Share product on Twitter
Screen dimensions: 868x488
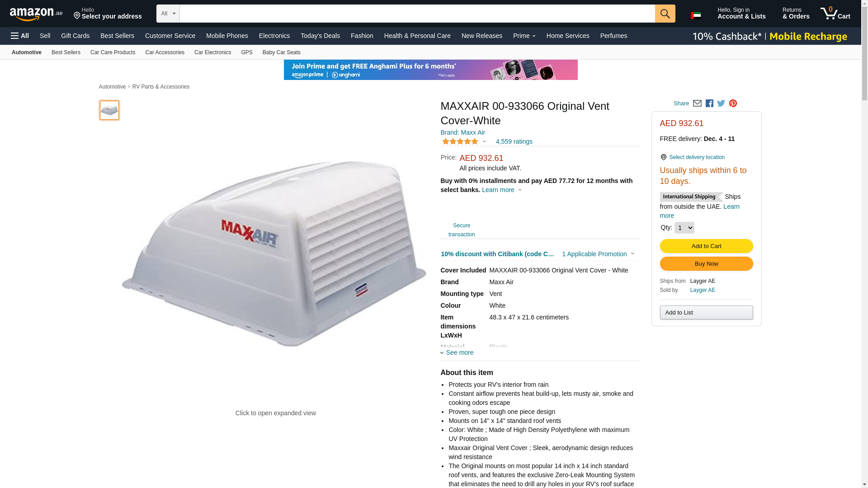[x=721, y=103]
